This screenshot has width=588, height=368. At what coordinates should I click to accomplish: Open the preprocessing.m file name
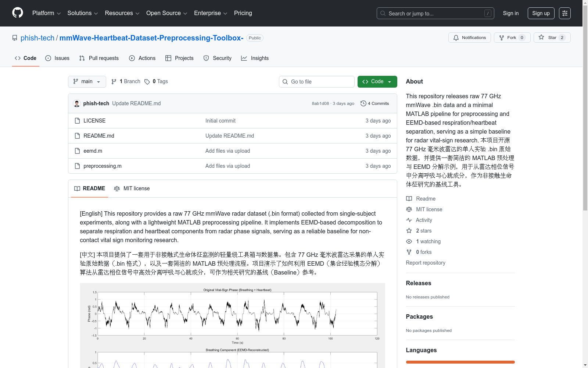103,166
